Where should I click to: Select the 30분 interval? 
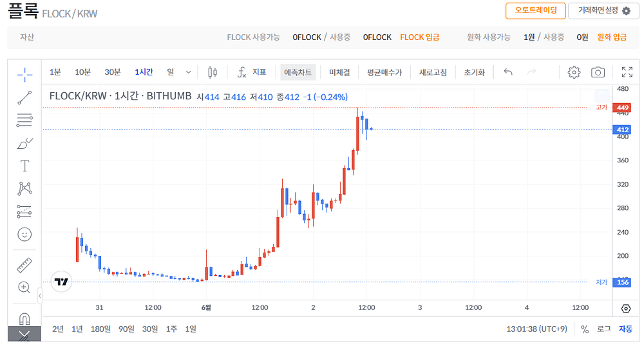click(112, 72)
